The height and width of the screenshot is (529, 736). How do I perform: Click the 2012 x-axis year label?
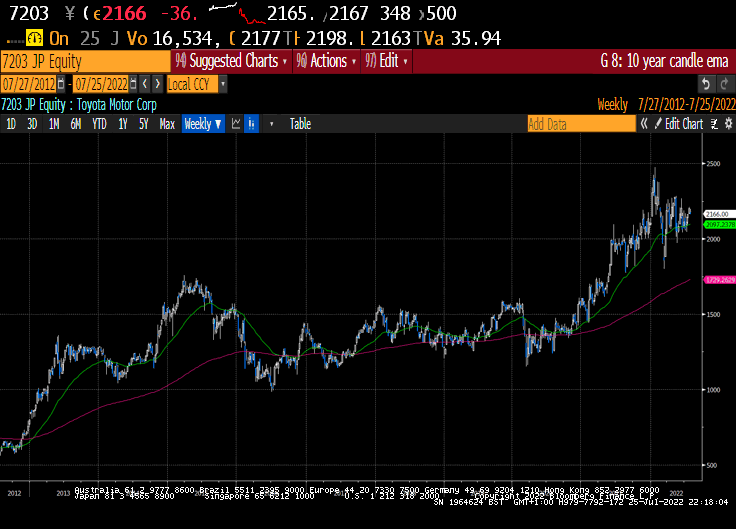tap(14, 493)
